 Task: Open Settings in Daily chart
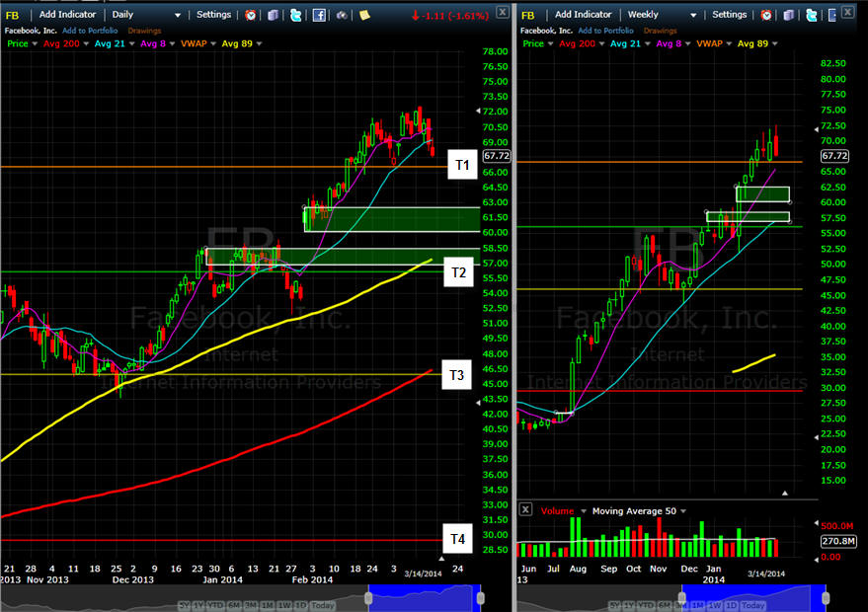click(213, 15)
